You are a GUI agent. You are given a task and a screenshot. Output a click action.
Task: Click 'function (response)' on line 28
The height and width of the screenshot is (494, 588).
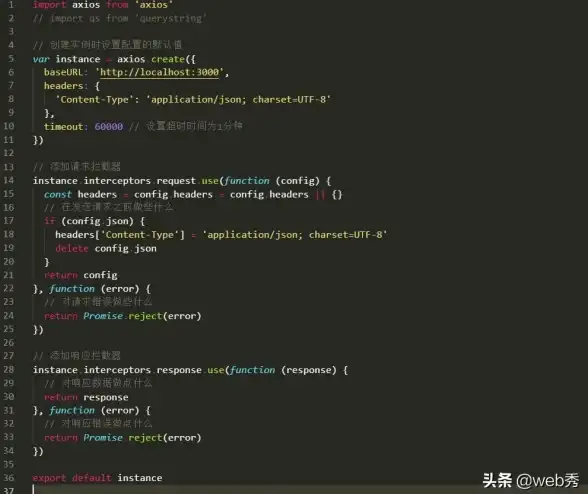tap(283, 370)
